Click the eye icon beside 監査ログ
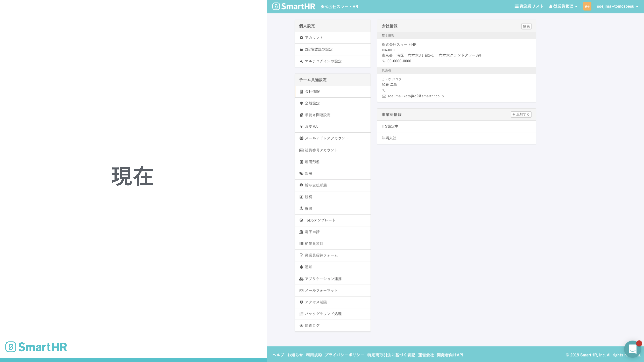Image resolution: width=644 pixels, height=362 pixels. 301,326
